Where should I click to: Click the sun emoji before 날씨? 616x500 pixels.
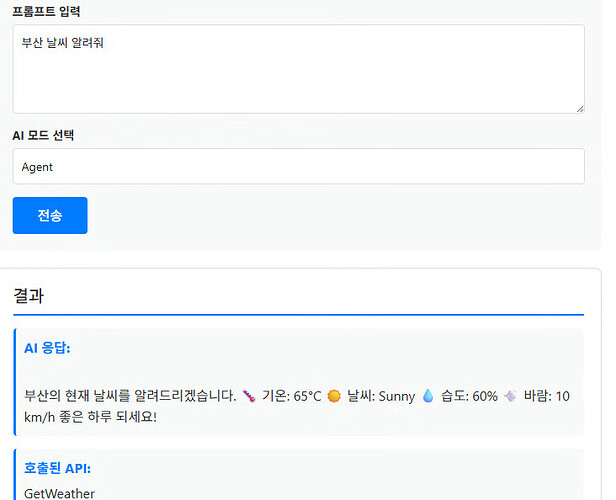click(334, 396)
